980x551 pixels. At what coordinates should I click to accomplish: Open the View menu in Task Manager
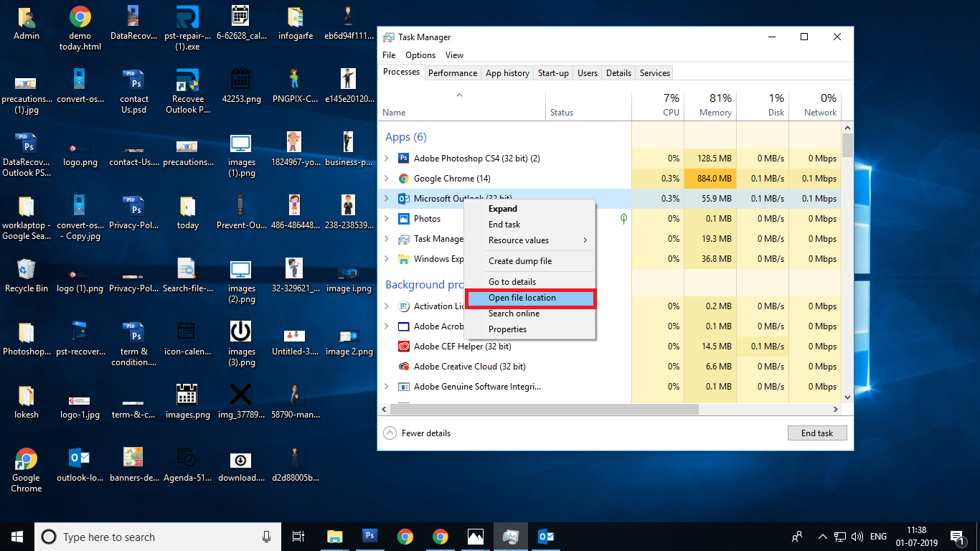454,55
